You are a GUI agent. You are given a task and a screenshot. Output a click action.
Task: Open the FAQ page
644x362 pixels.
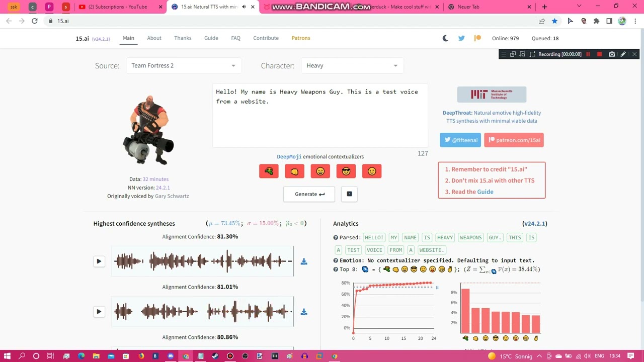pos(235,38)
